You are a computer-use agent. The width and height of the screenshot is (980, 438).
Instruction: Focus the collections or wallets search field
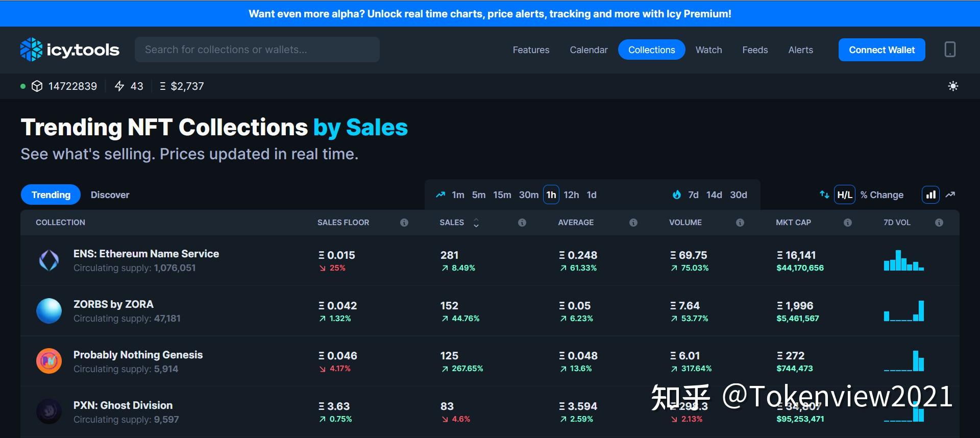coord(257,50)
